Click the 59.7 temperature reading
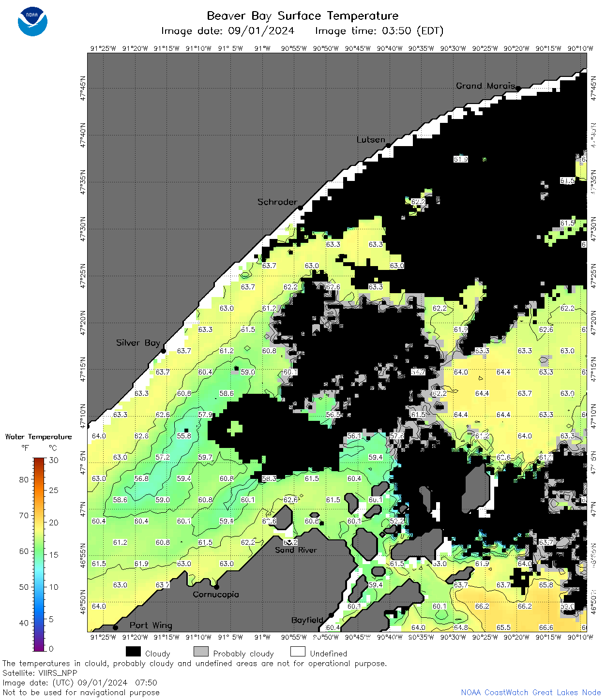The image size is (606, 700). pos(205,457)
